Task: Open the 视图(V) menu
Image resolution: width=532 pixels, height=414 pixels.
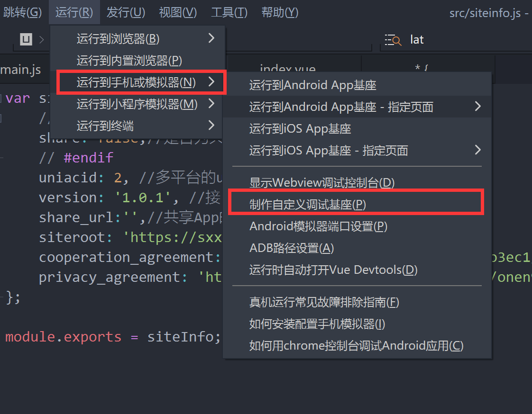Action: pos(178,12)
